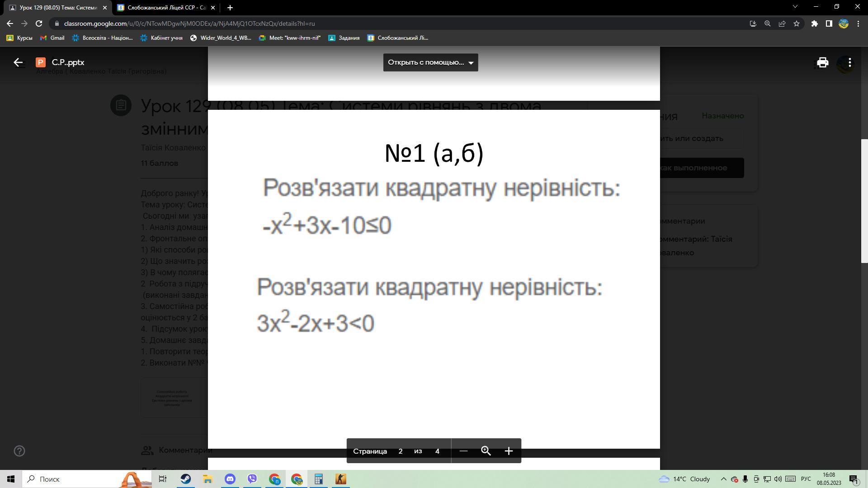Bookmark this page with the star icon
This screenshot has width=868, height=488.
coord(797,23)
